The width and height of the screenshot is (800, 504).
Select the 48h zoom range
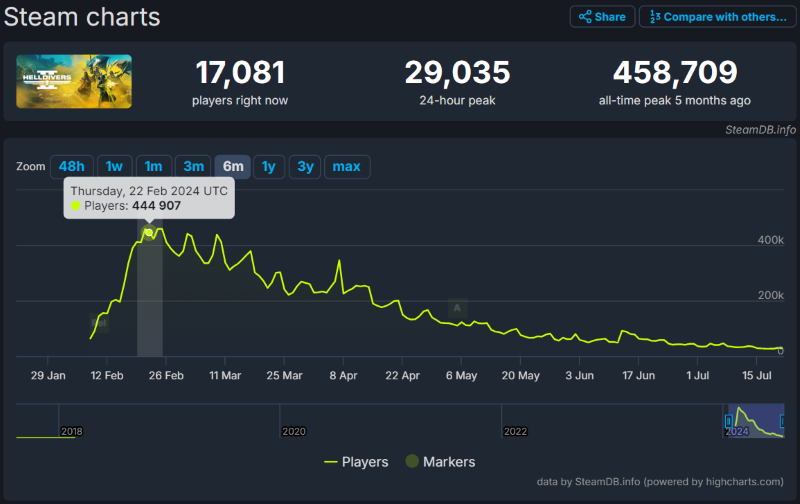click(x=71, y=166)
